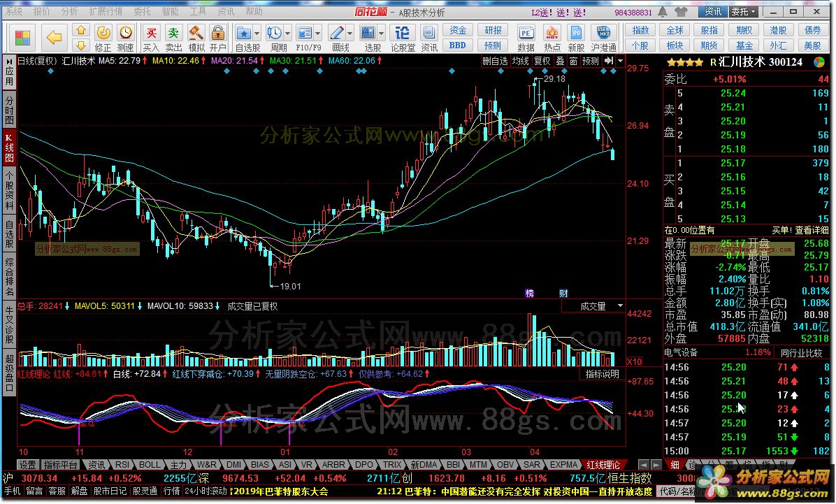Open the 系统 menu
Image resolution: width=836 pixels, height=504 pixels.
(x=14, y=12)
